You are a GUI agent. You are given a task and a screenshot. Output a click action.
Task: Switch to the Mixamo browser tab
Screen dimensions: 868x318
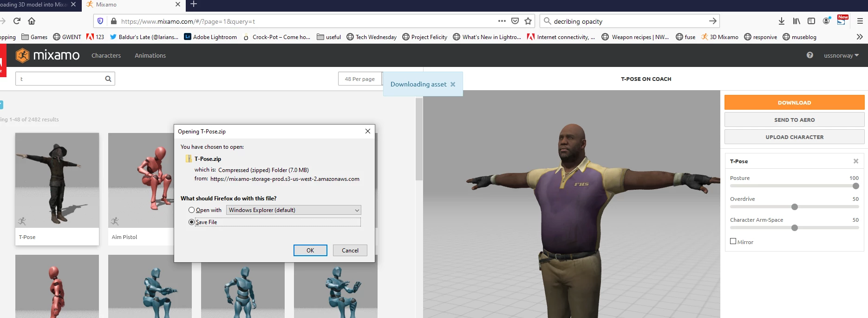tap(134, 5)
